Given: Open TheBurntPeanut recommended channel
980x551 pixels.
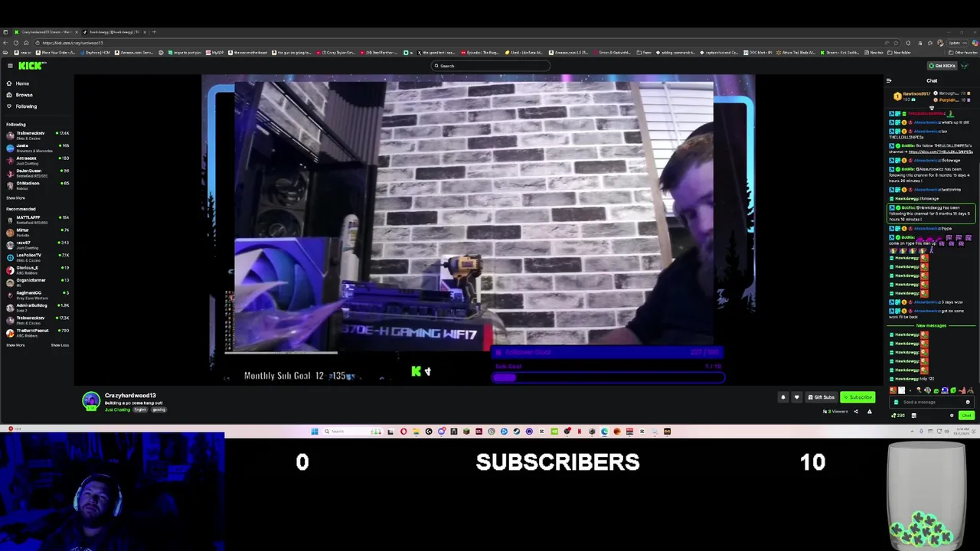Looking at the screenshot, I should 38,331.
